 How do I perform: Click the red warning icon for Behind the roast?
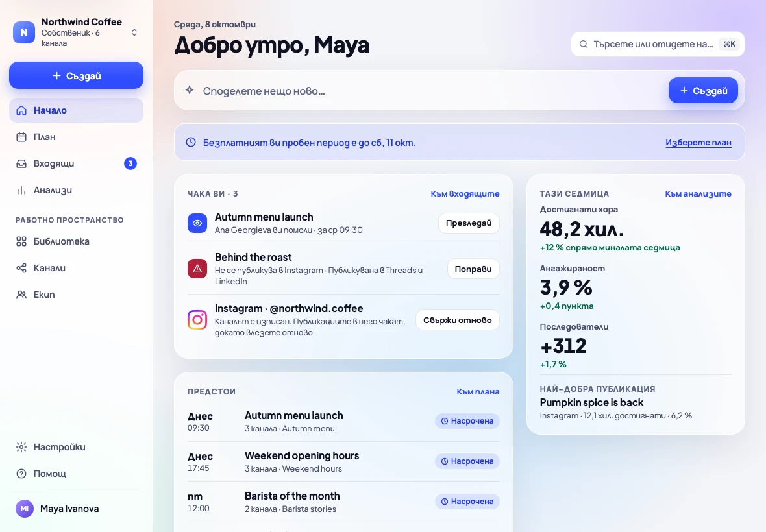pyautogui.click(x=197, y=269)
